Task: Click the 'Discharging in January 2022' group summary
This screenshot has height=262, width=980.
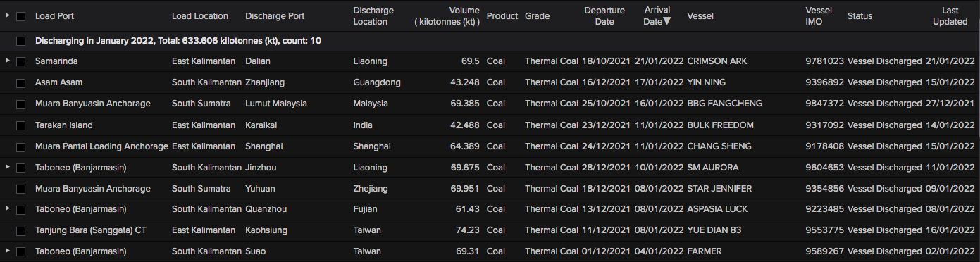Action: (x=178, y=41)
